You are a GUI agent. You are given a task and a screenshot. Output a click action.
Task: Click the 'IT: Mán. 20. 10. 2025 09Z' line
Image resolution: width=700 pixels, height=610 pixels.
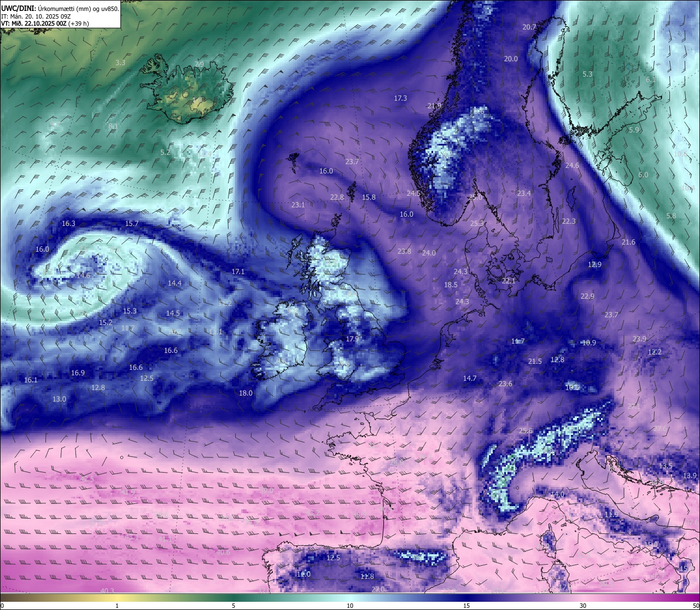tap(36, 16)
